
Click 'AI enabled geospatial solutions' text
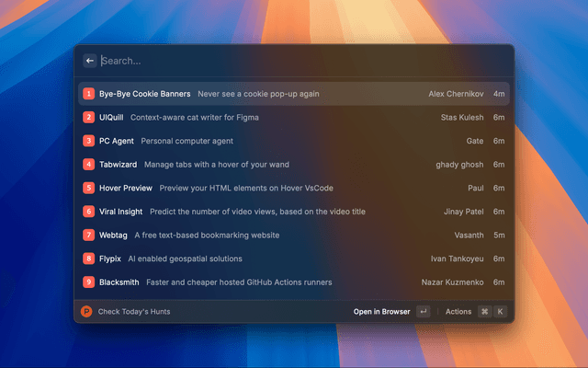(x=186, y=259)
